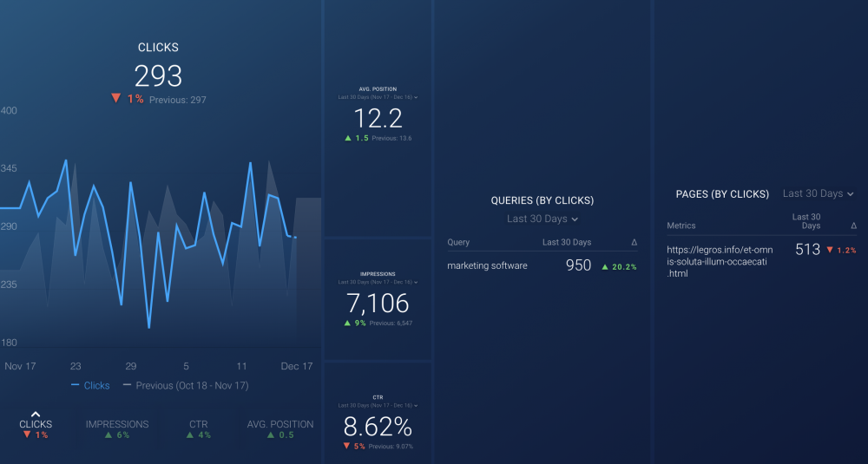Click the Dec 17 label on chart axis
The image size is (868, 464).
[x=296, y=366]
